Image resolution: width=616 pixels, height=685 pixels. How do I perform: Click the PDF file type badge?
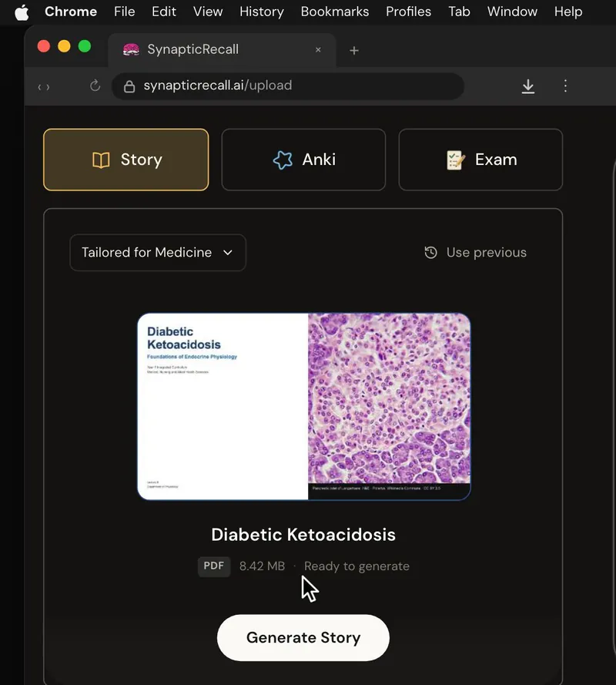pyautogui.click(x=214, y=566)
